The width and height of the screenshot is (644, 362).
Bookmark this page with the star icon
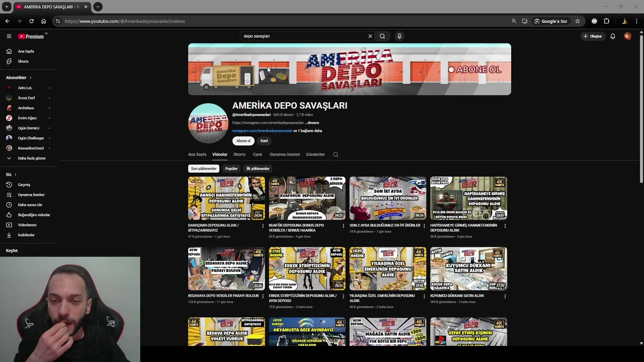[578, 21]
